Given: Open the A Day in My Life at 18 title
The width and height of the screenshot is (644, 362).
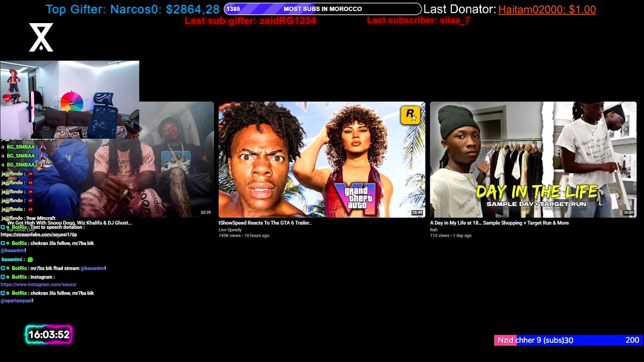Looking at the screenshot, I should pos(499,223).
